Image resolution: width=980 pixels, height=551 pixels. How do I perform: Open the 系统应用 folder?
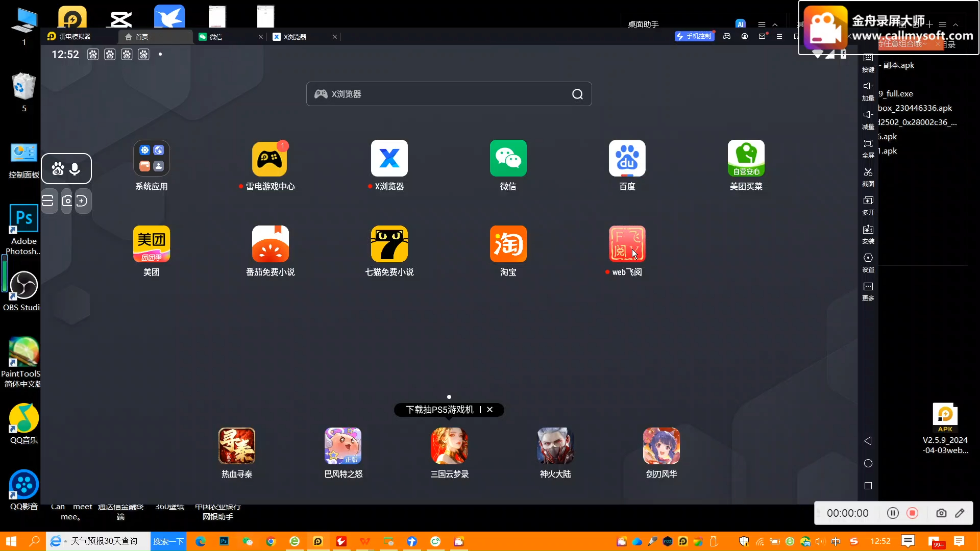(152, 158)
